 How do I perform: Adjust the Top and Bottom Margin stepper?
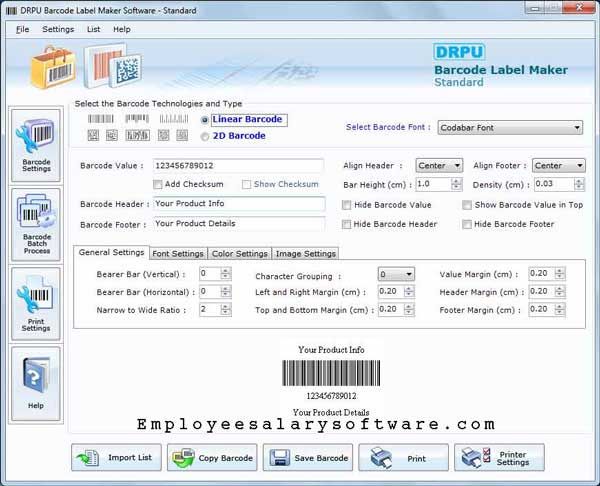point(409,310)
